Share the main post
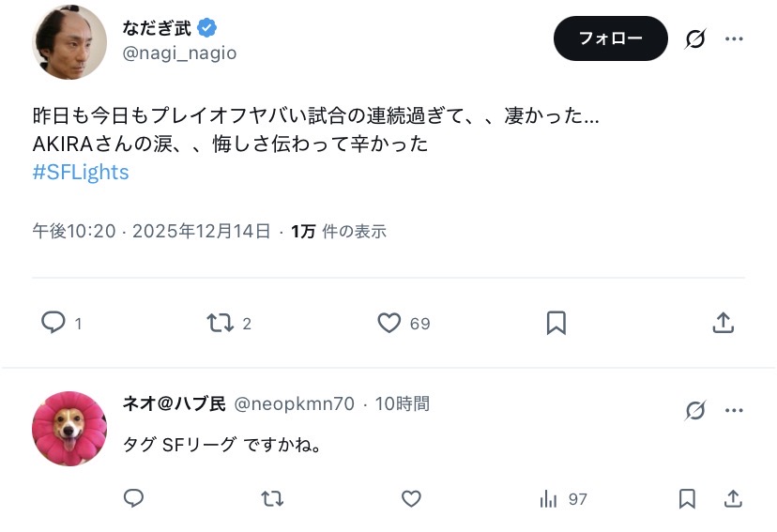 click(x=723, y=323)
